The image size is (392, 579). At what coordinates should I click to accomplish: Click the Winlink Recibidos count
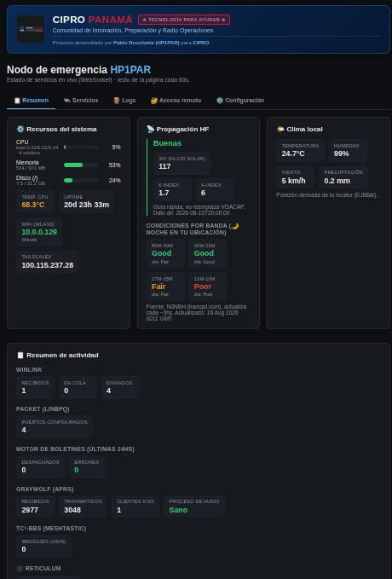coord(24,391)
